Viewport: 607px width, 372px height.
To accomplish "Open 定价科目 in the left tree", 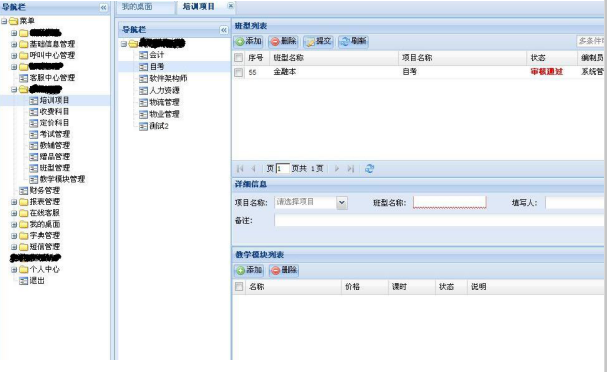I will point(54,123).
